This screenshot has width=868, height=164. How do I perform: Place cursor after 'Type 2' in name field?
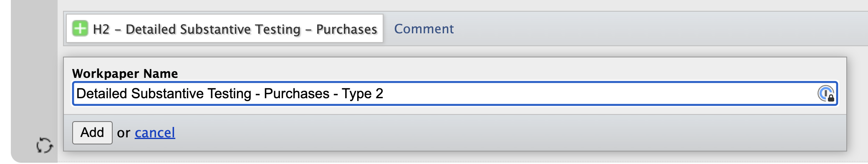tap(384, 94)
